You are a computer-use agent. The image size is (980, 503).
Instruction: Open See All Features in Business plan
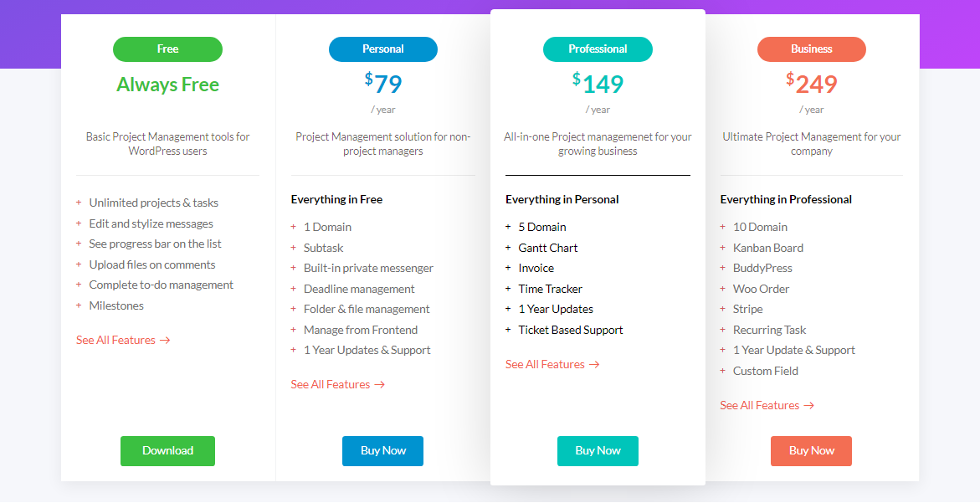coord(767,405)
